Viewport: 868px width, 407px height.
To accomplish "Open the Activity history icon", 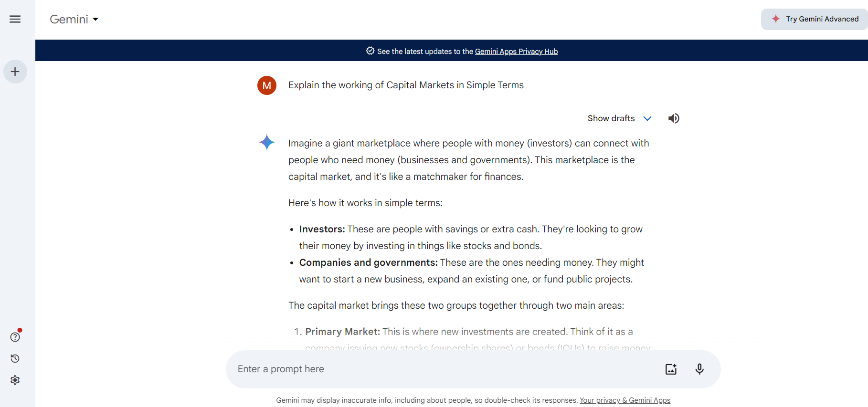I will click(15, 358).
